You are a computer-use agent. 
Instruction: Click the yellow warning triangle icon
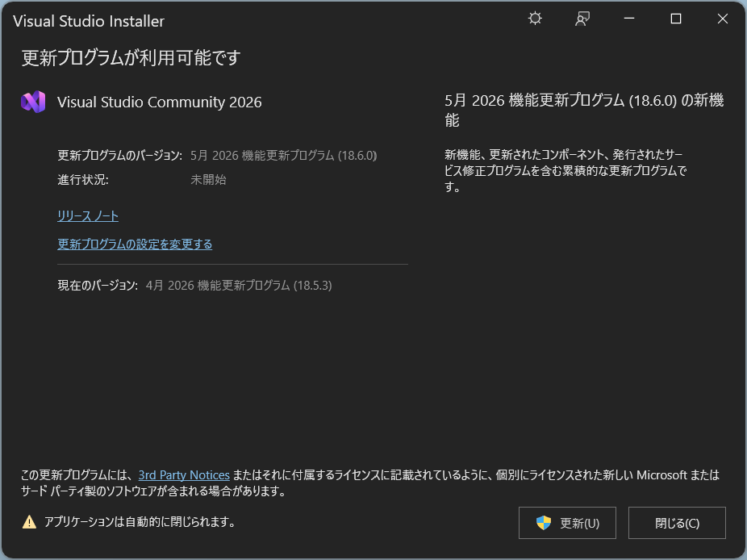29,522
